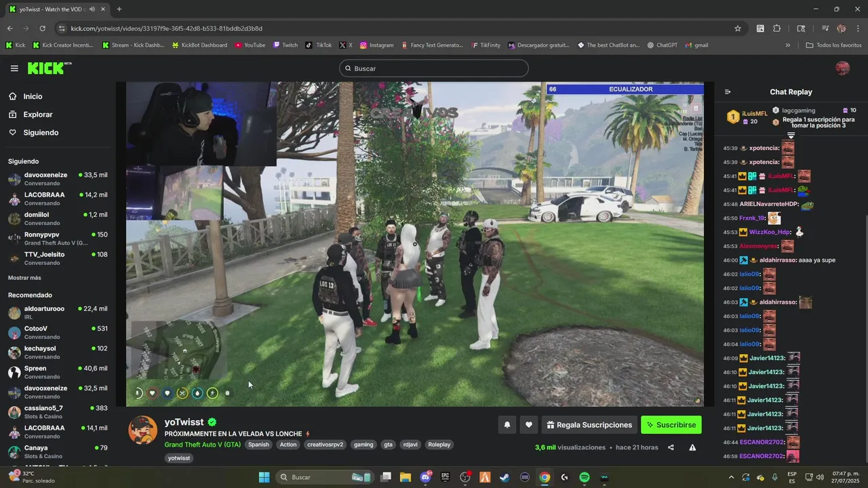Open browser extensions menu

777,28
